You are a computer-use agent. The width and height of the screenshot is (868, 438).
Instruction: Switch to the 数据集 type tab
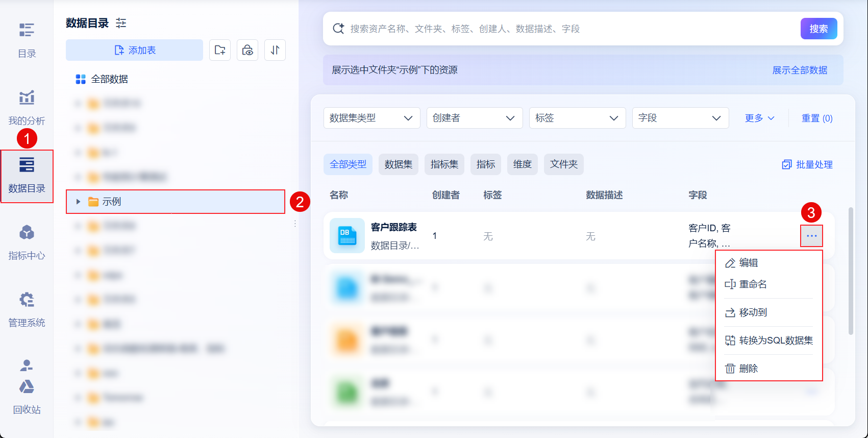click(x=399, y=164)
